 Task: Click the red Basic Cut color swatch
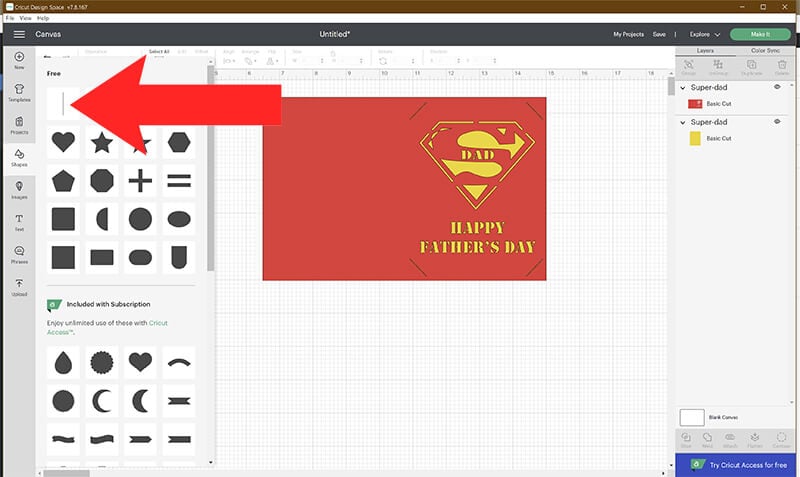(695, 104)
